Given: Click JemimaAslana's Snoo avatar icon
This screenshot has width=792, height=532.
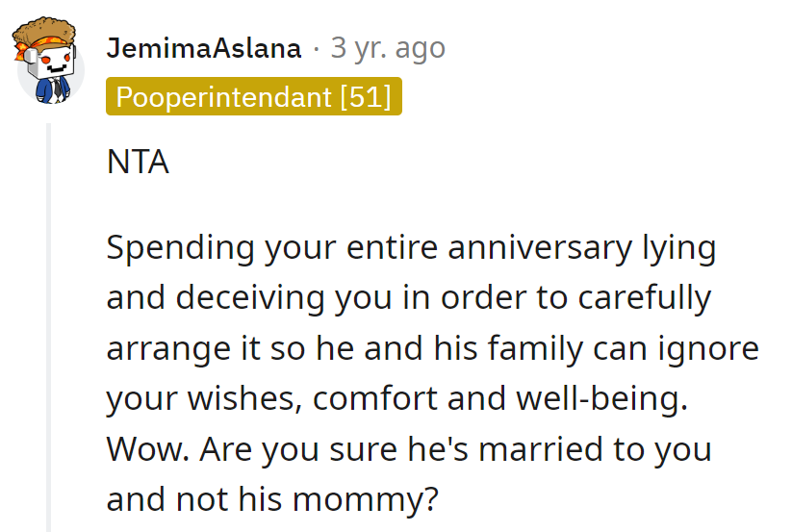Looking at the screenshot, I should 46,62.
